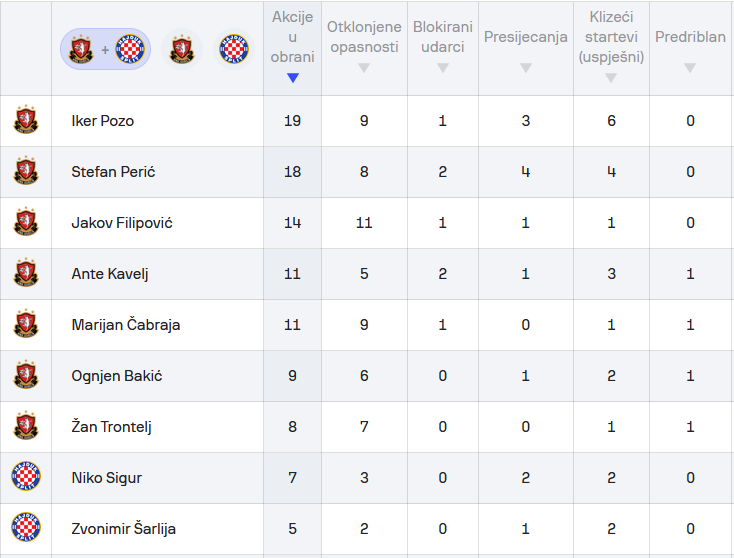734x558 pixels.
Task: Sort table by Presijecanja column
Action: 525,48
